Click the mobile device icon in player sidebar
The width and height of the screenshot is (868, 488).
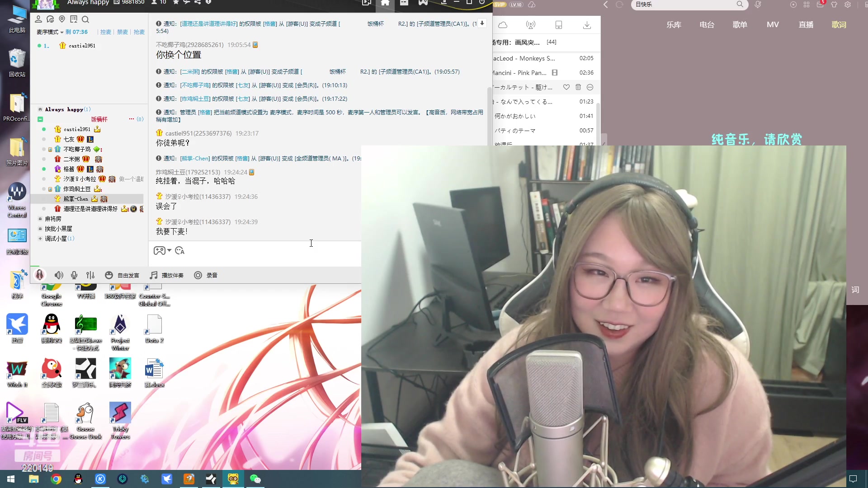point(559,25)
